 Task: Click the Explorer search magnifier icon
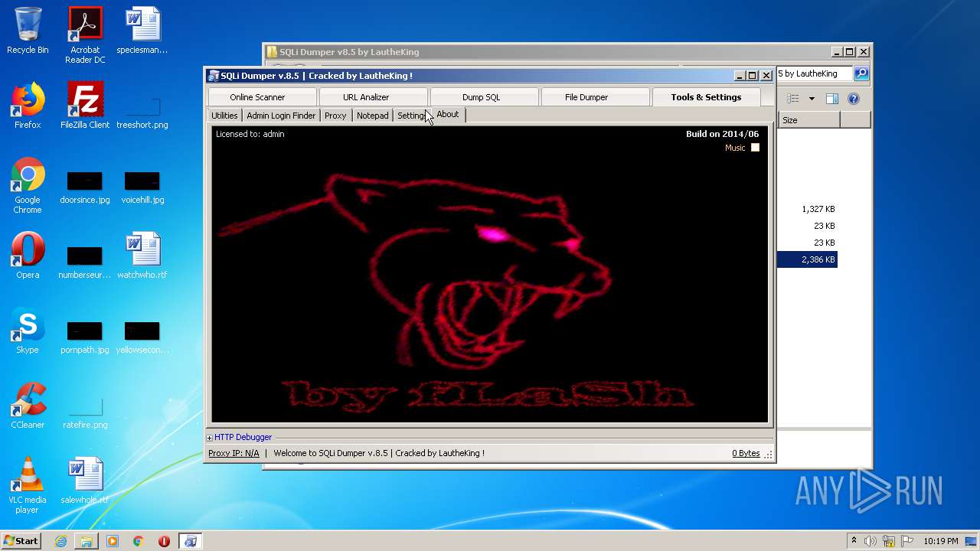[861, 73]
